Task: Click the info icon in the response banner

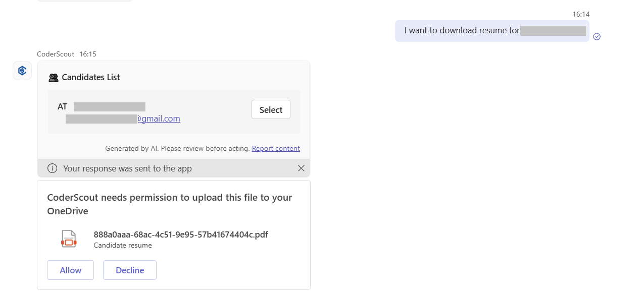Action: (52, 168)
